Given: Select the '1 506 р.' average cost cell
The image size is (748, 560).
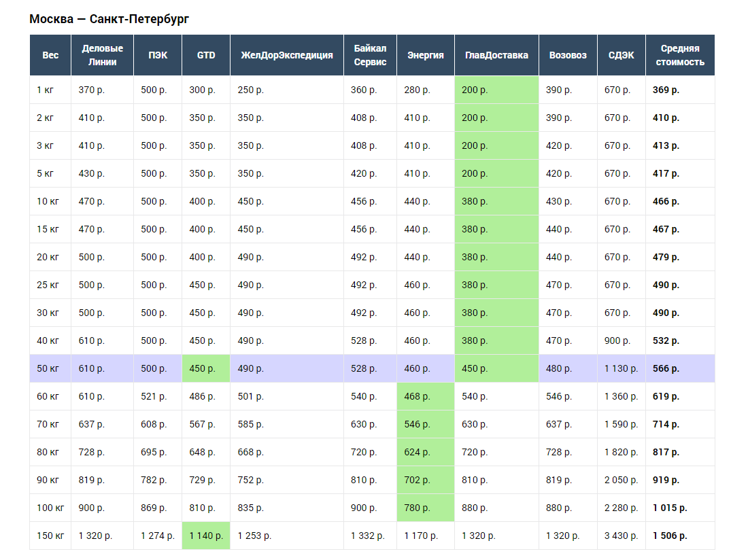Looking at the screenshot, I should tap(680, 536).
